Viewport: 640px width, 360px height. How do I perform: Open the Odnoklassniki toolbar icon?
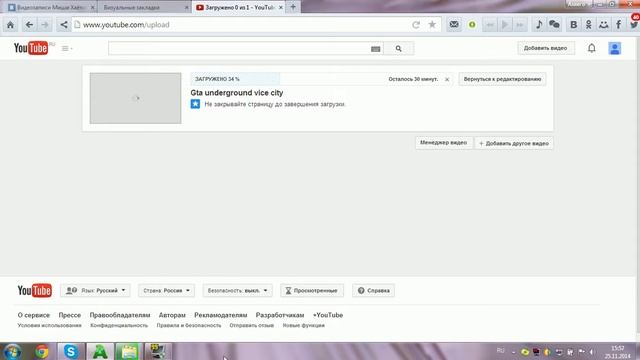pos(588,25)
